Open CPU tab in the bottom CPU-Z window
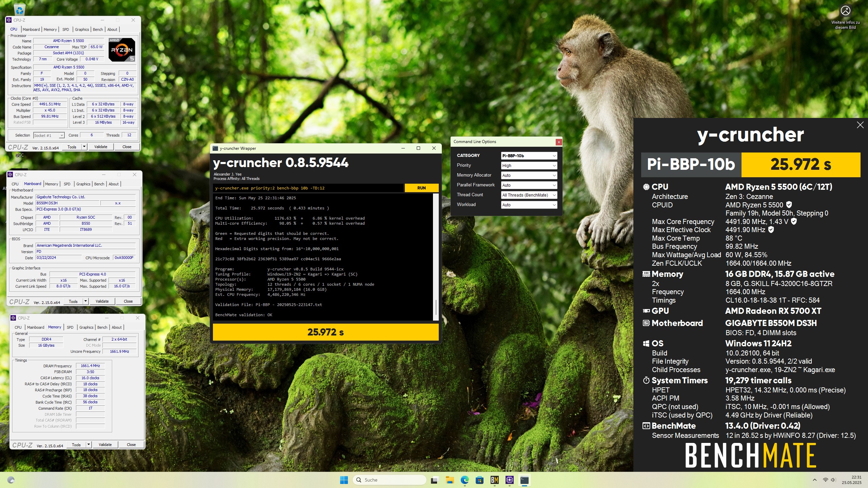 coord(18,327)
